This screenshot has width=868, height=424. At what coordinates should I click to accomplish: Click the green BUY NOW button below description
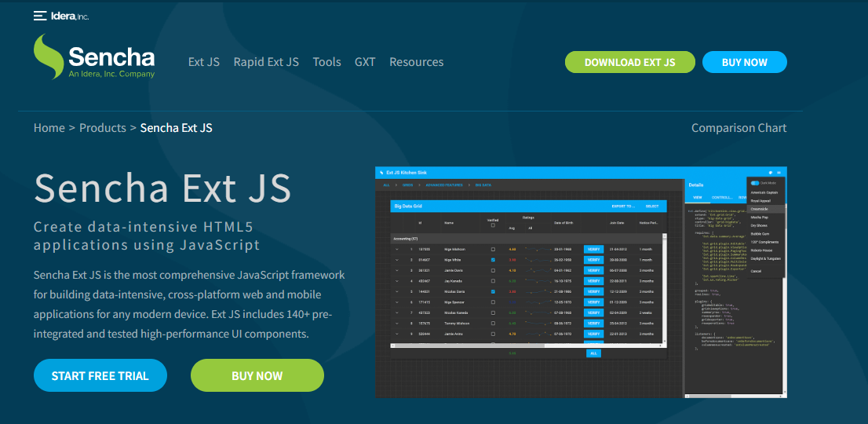click(257, 375)
